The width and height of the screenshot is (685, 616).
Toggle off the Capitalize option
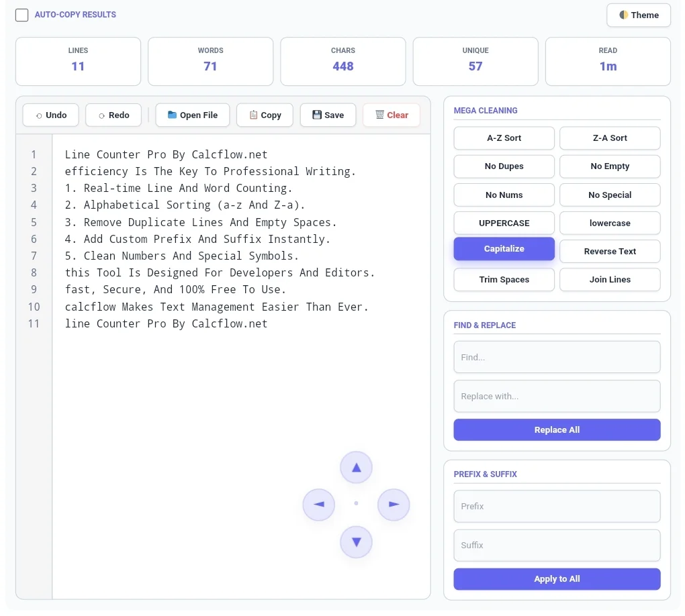pos(504,248)
